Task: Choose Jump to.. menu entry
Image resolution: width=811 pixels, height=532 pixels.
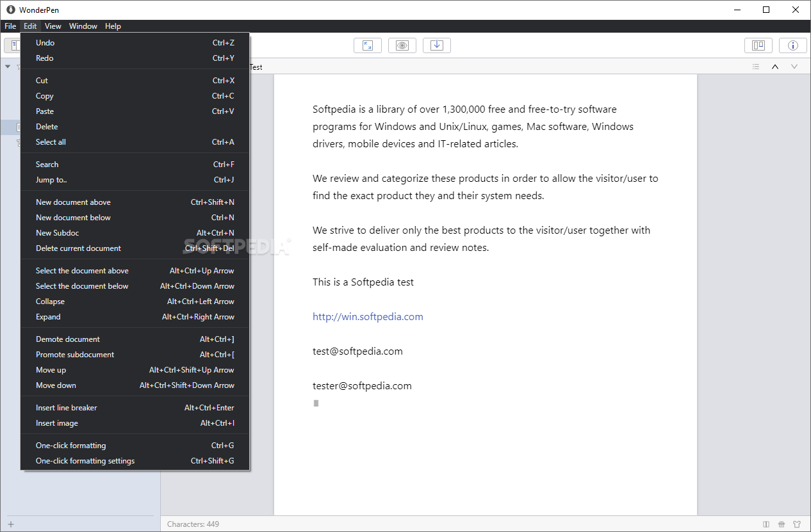Action: coord(135,180)
